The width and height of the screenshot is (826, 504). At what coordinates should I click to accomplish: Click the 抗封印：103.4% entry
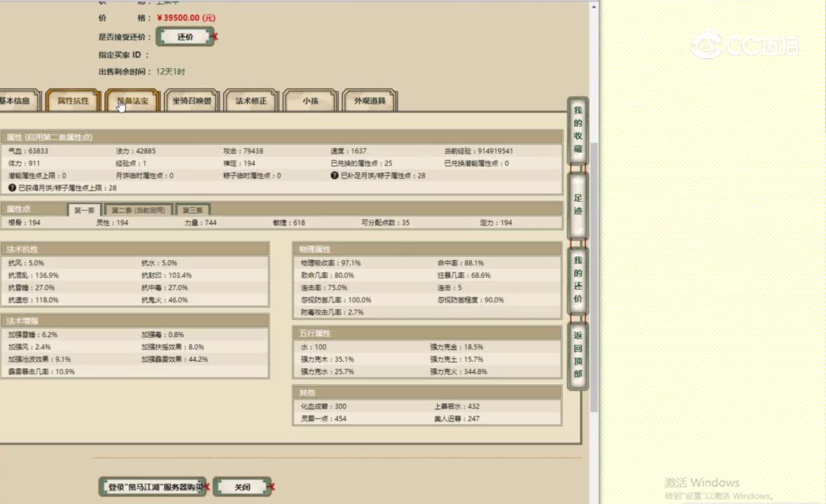point(167,275)
